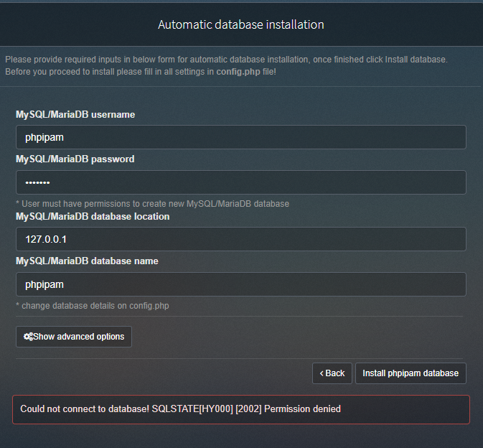Click the MySQL/MariaDB database name field
Image resolution: width=483 pixels, height=448 pixels.
coord(241,284)
